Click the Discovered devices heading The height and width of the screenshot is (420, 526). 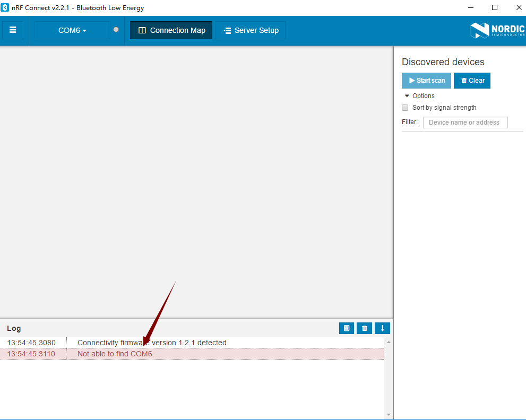coord(443,62)
